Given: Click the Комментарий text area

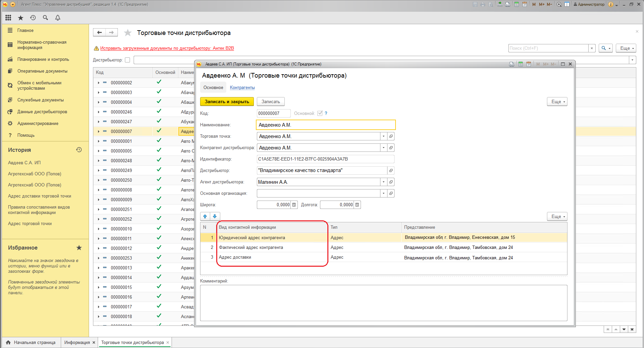Looking at the screenshot, I should click(x=383, y=303).
